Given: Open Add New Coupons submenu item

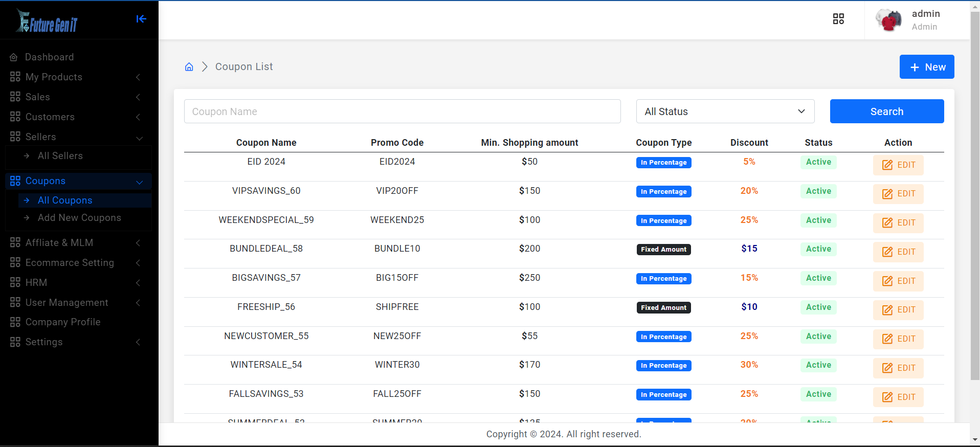Looking at the screenshot, I should point(79,218).
